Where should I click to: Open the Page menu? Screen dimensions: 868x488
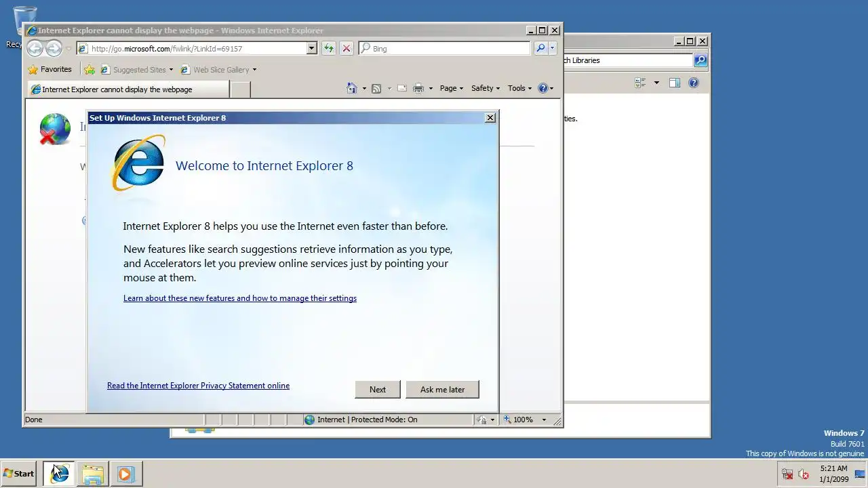[452, 88]
